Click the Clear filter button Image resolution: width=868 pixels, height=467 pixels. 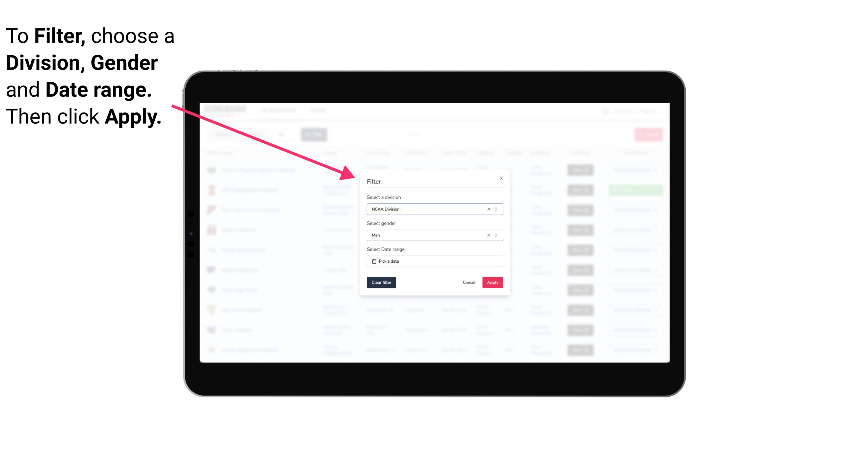381,283
